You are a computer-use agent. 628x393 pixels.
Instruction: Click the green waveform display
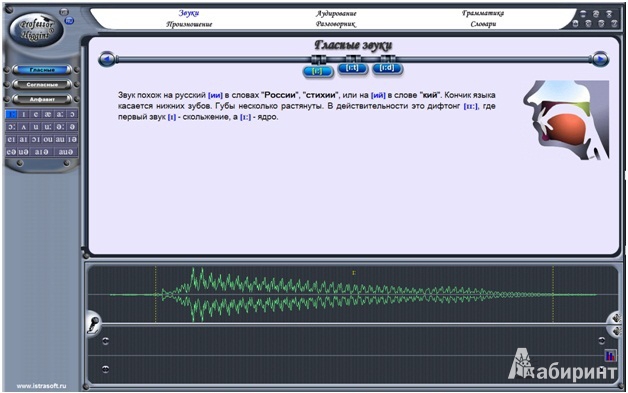(352, 294)
